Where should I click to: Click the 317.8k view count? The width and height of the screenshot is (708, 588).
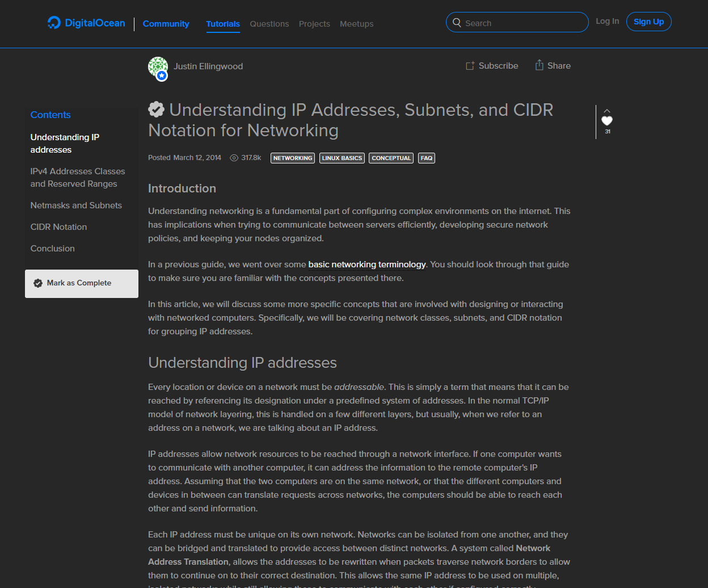click(x=251, y=158)
